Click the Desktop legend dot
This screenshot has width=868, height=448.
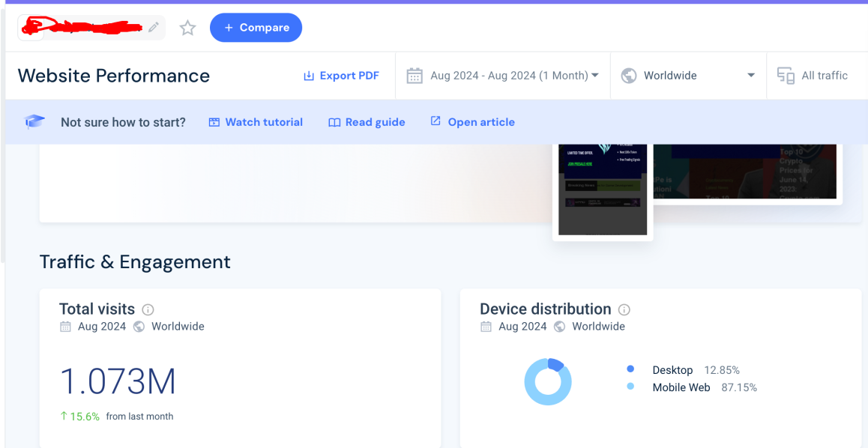click(630, 369)
